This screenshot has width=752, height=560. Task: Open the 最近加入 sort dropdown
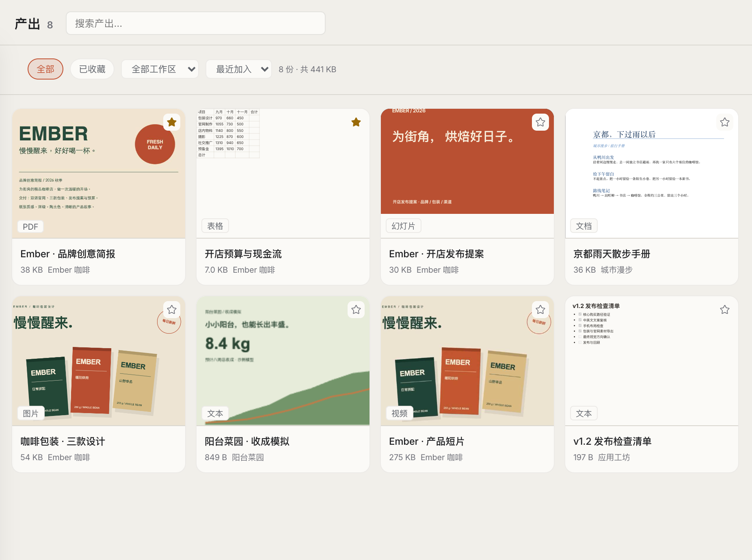(x=239, y=69)
